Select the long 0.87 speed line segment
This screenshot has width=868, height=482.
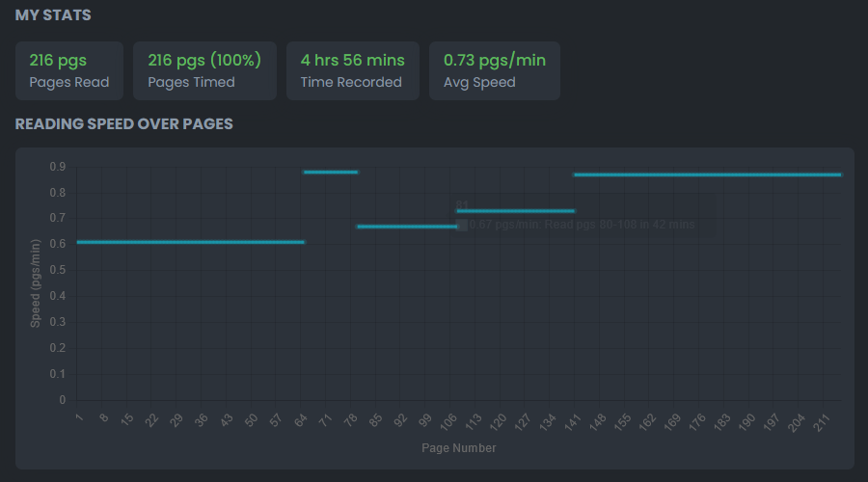(707, 174)
